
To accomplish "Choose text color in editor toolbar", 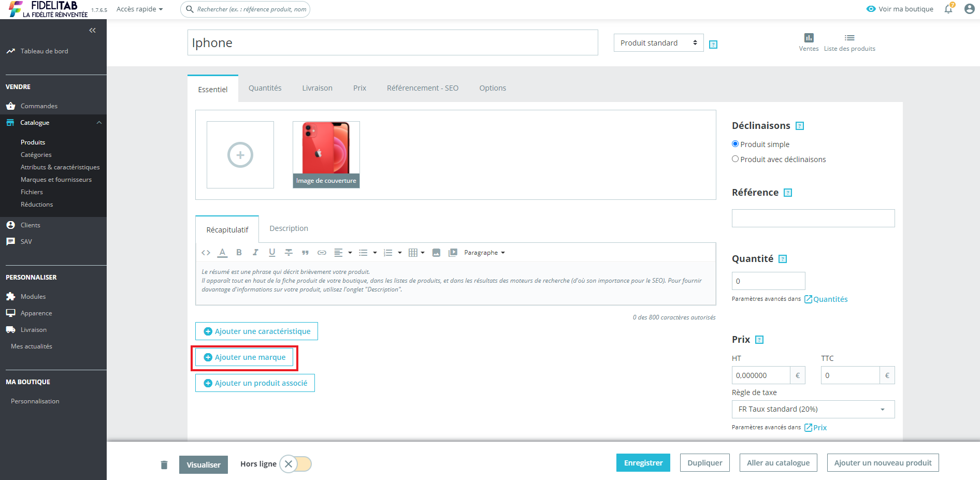I will tap(222, 253).
